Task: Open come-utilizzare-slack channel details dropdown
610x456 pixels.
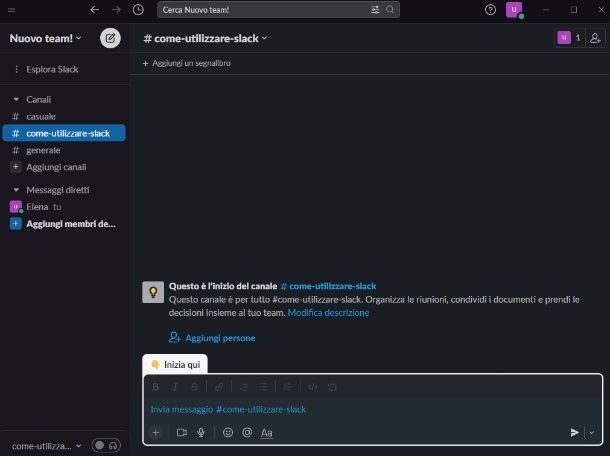Action: coord(205,38)
